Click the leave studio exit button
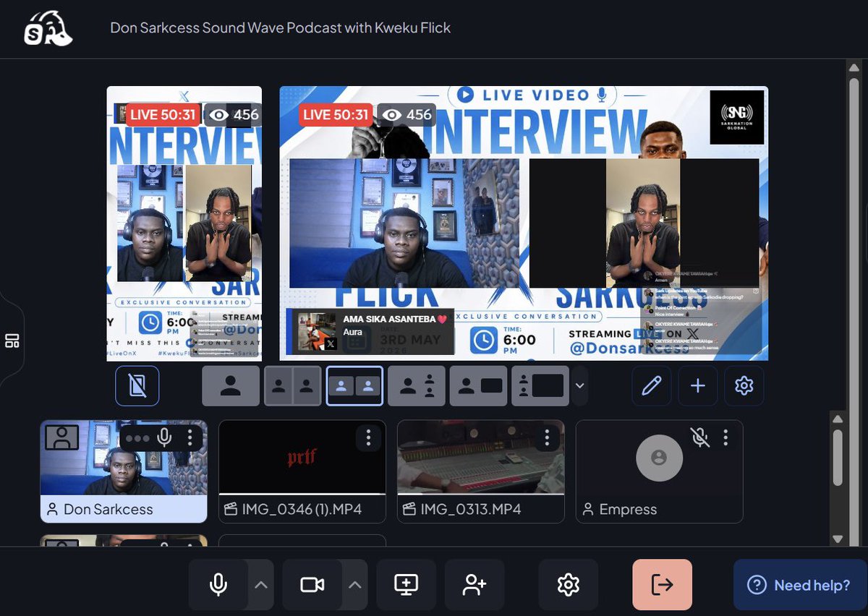 tap(663, 584)
